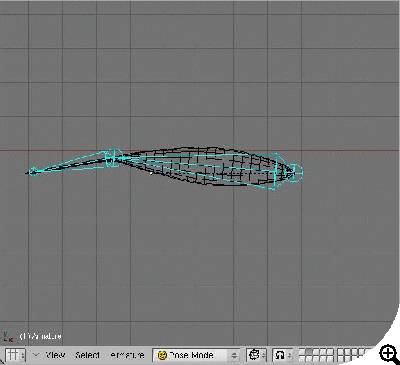Click the Armature object name label
This screenshot has height=365, width=400.
(41, 336)
